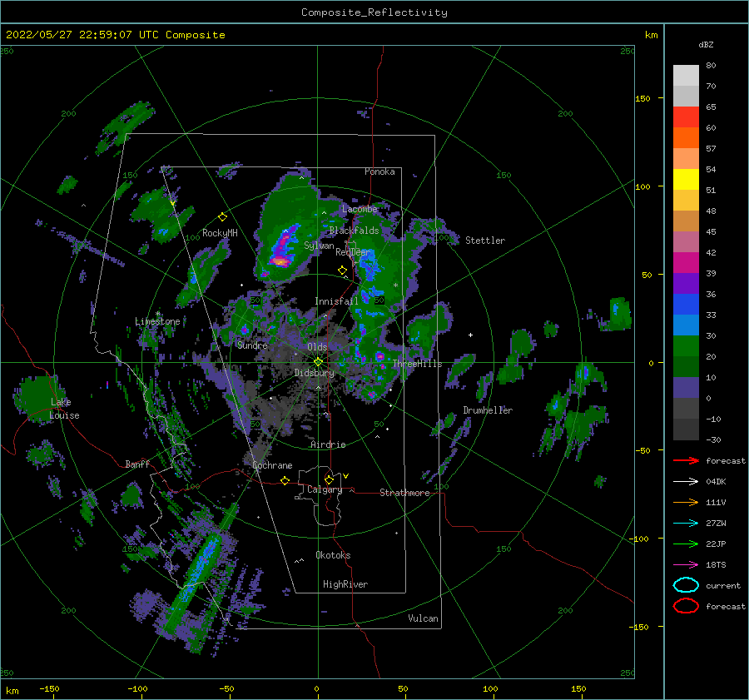
Task: Click the -150 tick on bottom axis
Action: point(49,688)
